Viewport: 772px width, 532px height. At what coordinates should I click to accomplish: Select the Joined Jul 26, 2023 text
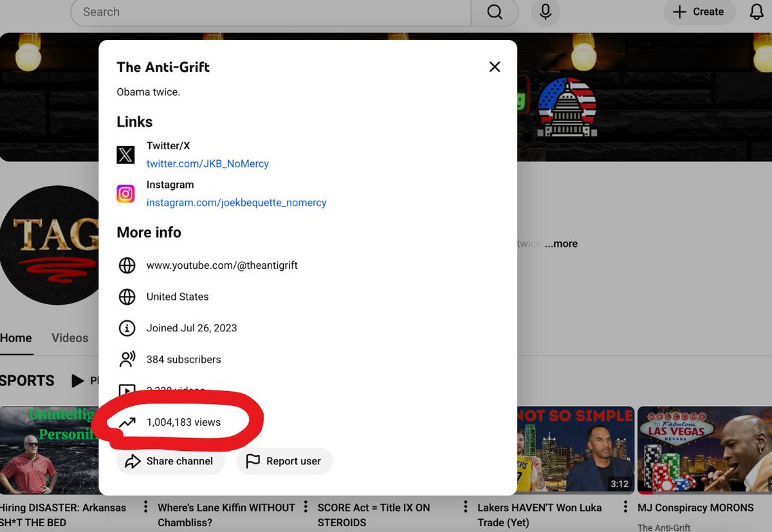pos(192,328)
